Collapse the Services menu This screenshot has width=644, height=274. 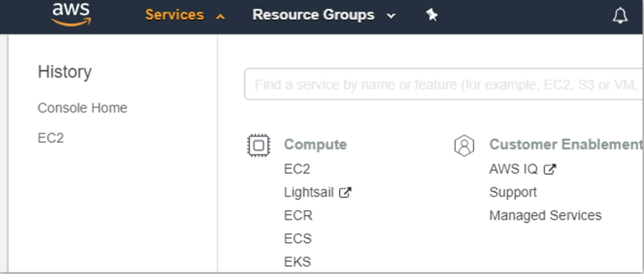click(x=186, y=15)
